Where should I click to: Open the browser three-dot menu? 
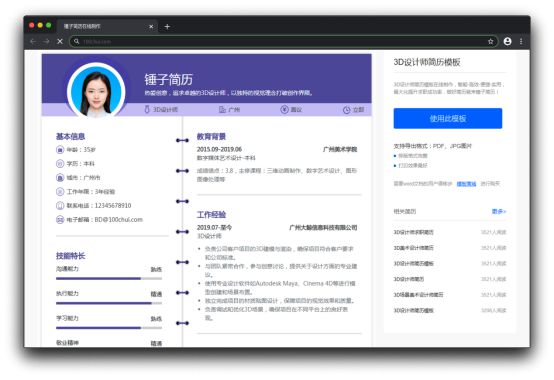tap(521, 41)
